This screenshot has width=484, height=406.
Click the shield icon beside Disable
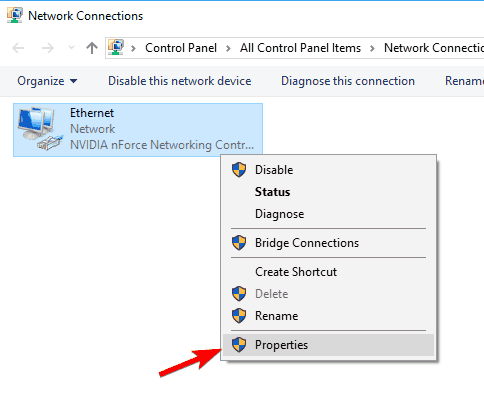point(239,170)
